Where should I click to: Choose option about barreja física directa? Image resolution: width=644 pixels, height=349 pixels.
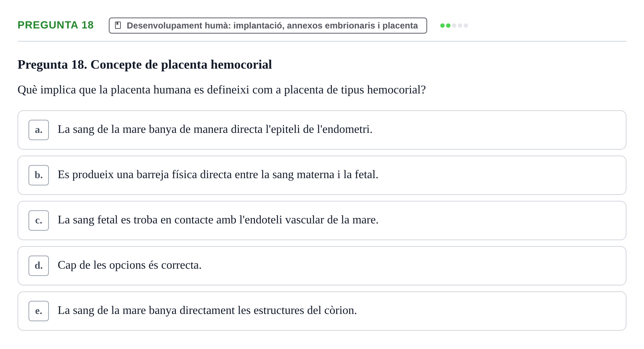pyautogui.click(x=322, y=175)
